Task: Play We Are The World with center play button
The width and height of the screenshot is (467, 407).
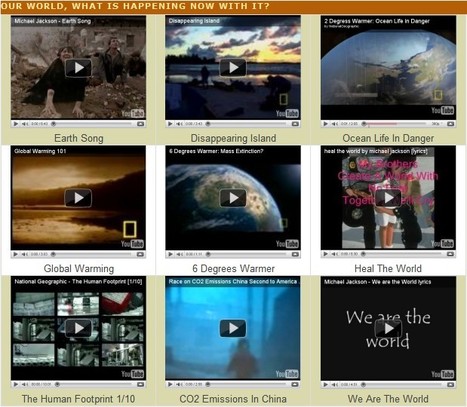Action: [x=388, y=328]
